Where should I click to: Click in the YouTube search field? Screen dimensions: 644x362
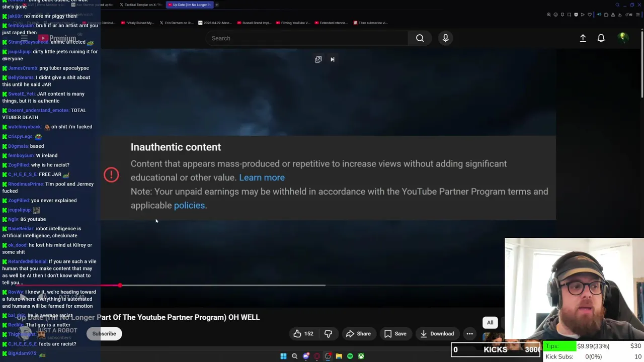(x=307, y=38)
